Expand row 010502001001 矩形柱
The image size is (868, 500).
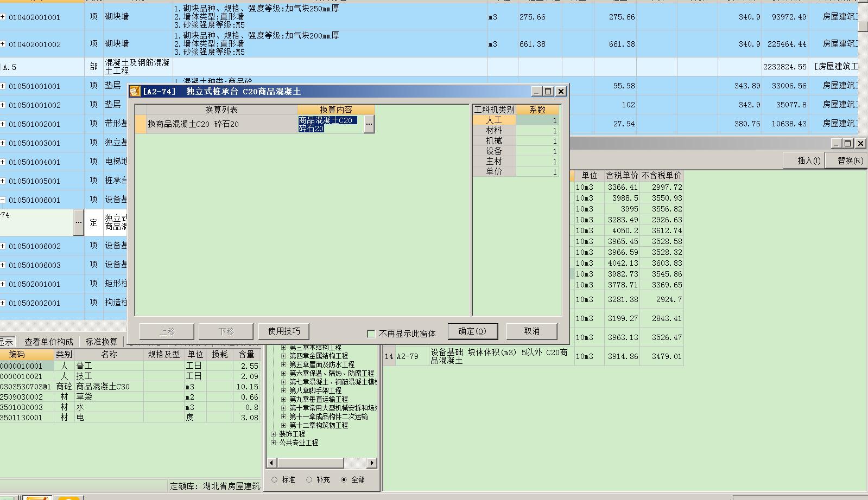(3, 284)
